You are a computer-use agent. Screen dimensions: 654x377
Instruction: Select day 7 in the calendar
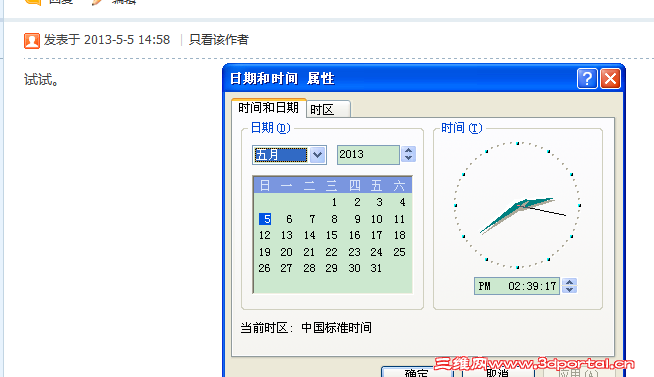(312, 219)
